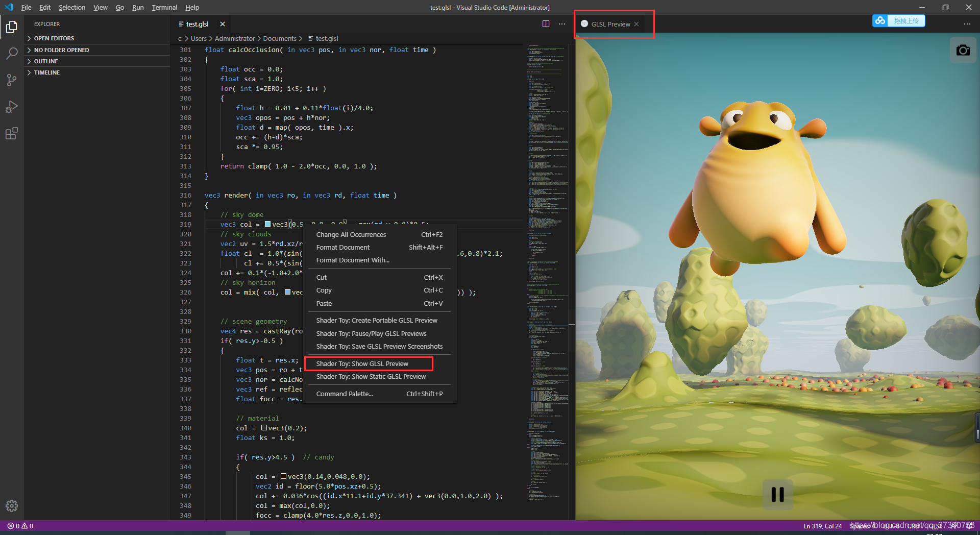The image size is (980, 535).
Task: Expand the Open Editors section
Action: point(97,38)
